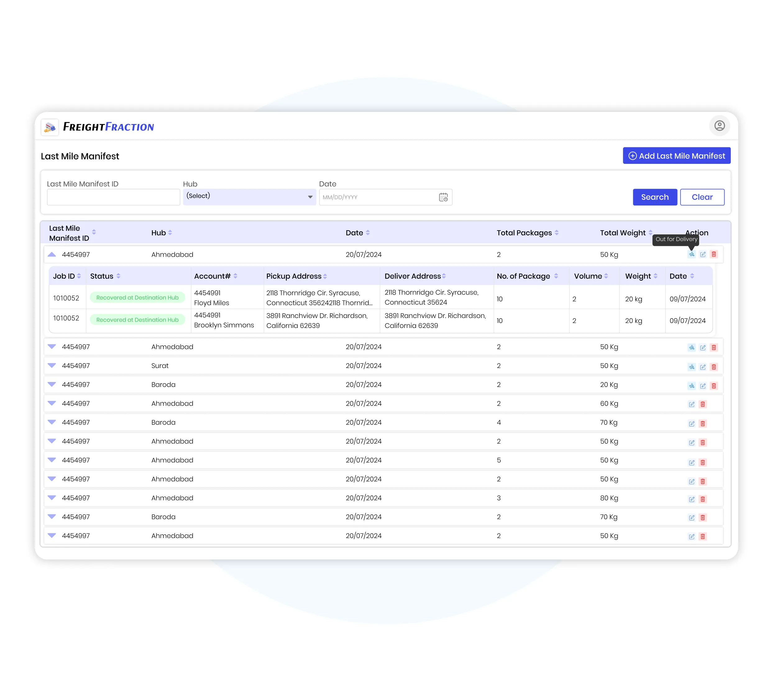
Task: Click the delete trash icon on the Baroda 20 Kg row
Action: click(714, 385)
